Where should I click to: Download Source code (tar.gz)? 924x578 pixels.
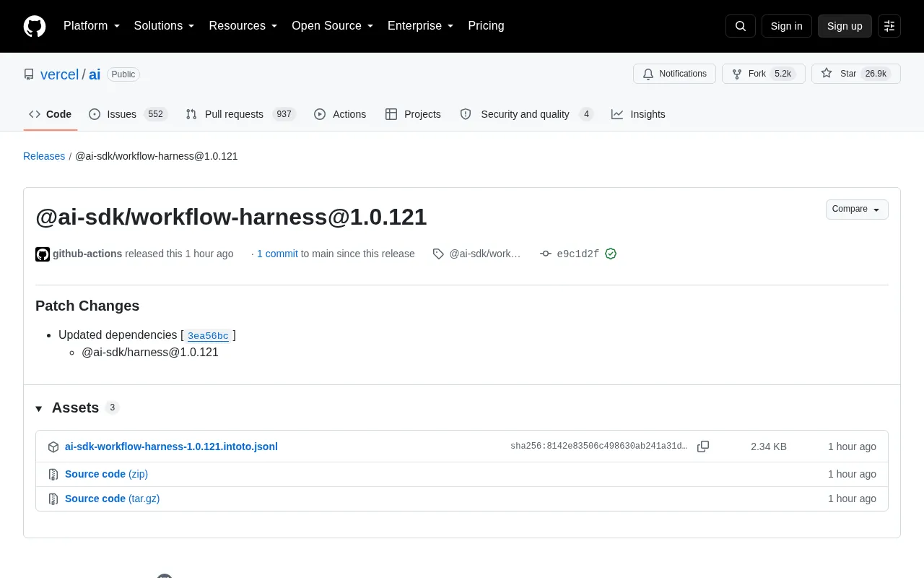(112, 499)
